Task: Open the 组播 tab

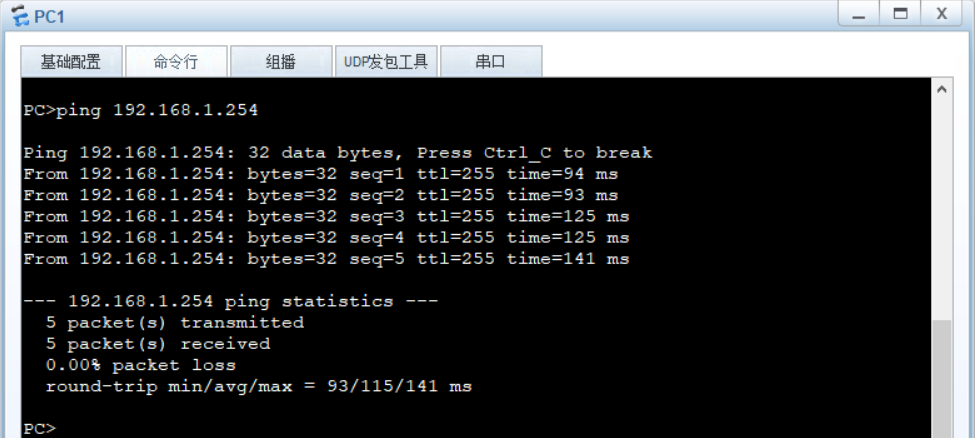Action: (280, 62)
